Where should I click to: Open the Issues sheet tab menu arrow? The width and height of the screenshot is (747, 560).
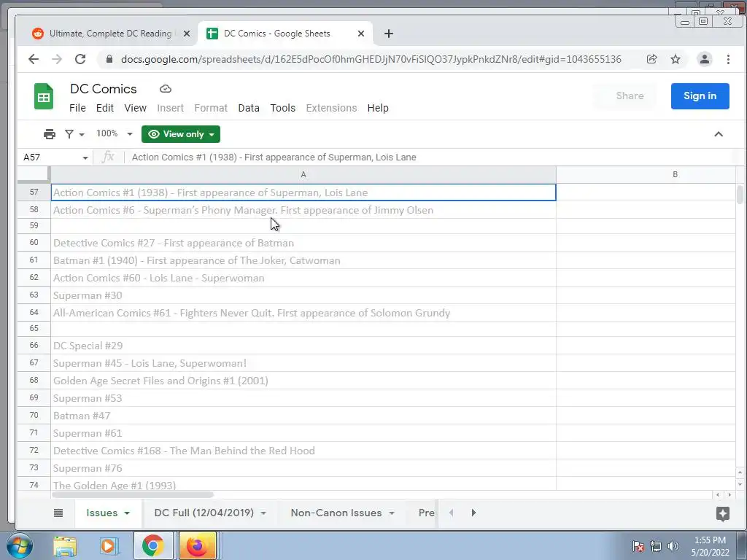pos(127,513)
